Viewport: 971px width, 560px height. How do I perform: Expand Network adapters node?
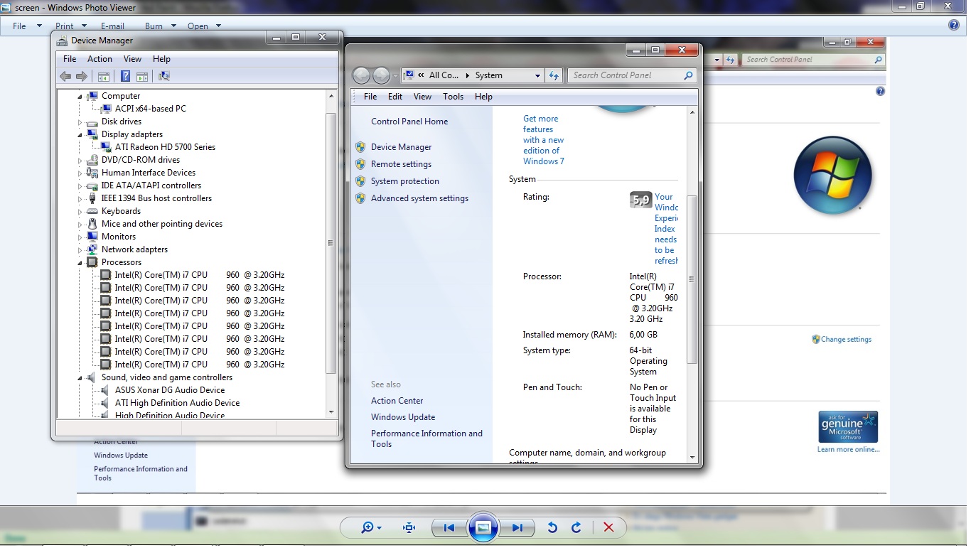click(80, 249)
